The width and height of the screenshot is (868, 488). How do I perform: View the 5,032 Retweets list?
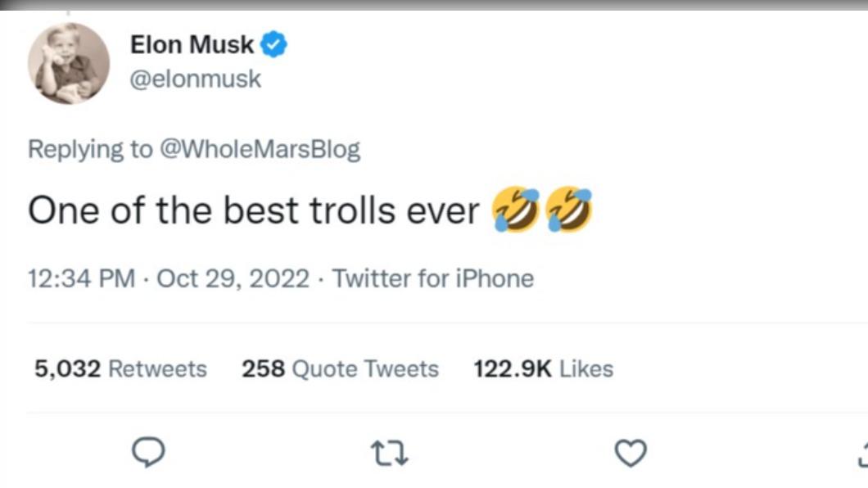[120, 368]
